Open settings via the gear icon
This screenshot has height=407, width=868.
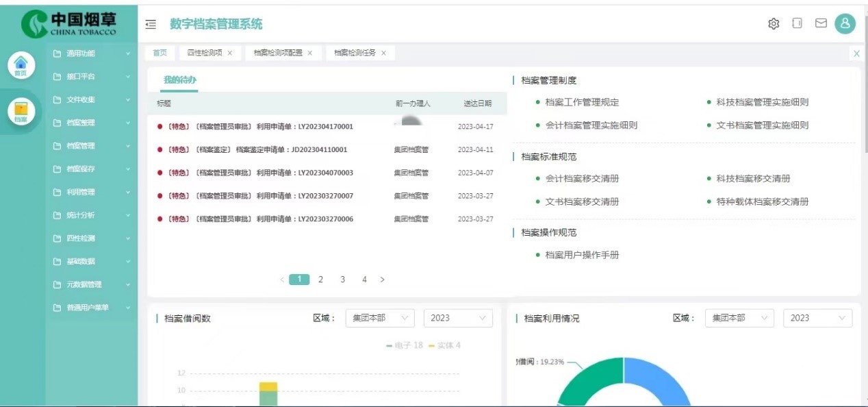pos(774,24)
